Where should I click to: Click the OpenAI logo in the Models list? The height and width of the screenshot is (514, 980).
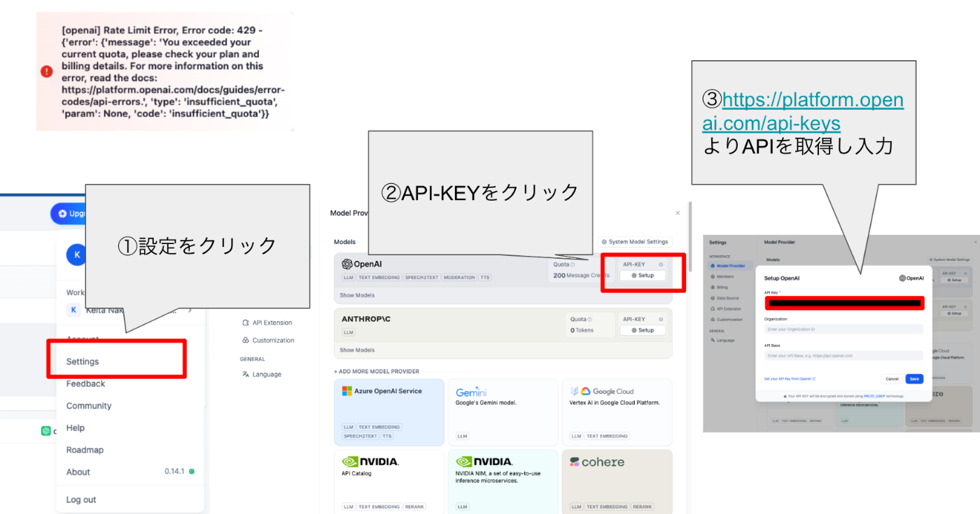point(362,264)
